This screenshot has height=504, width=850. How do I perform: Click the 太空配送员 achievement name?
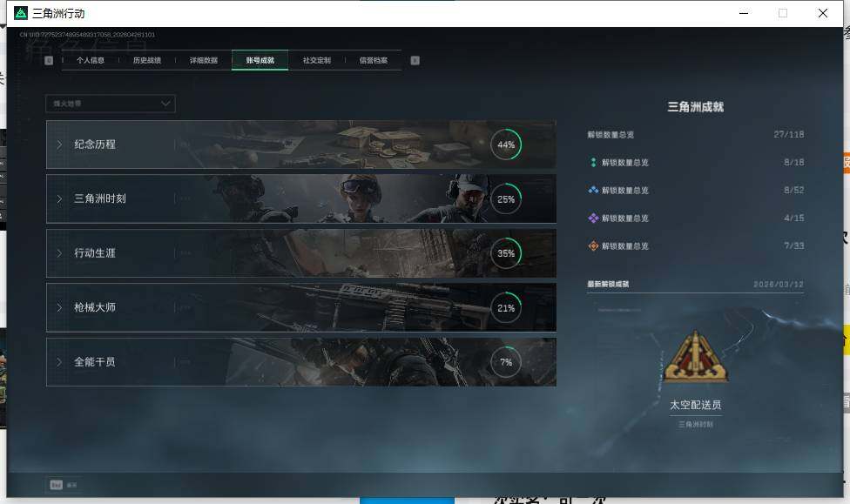click(x=696, y=405)
